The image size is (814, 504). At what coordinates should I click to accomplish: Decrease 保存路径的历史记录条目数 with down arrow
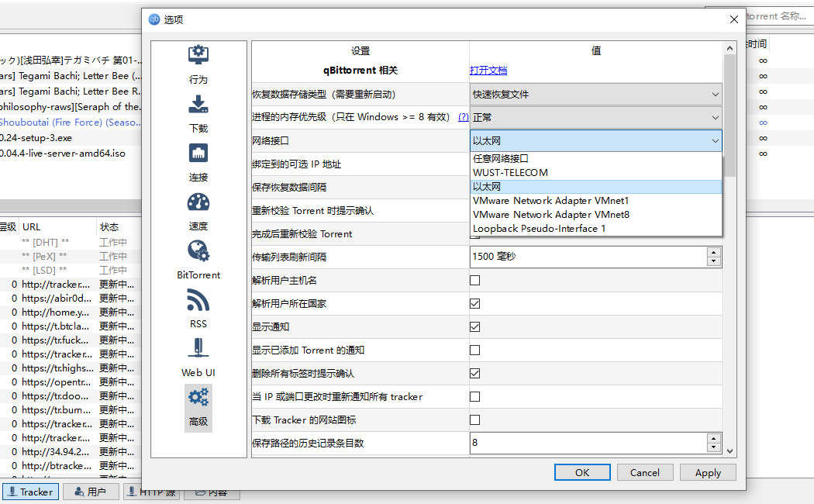coord(714,448)
